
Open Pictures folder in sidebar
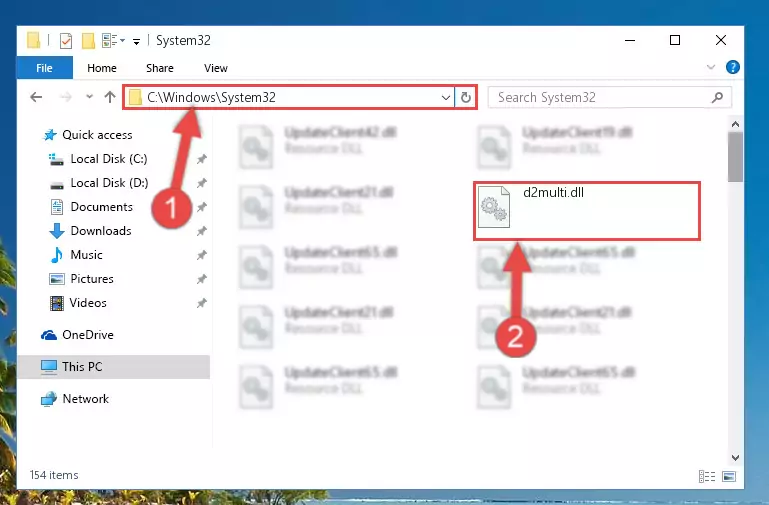(x=92, y=279)
